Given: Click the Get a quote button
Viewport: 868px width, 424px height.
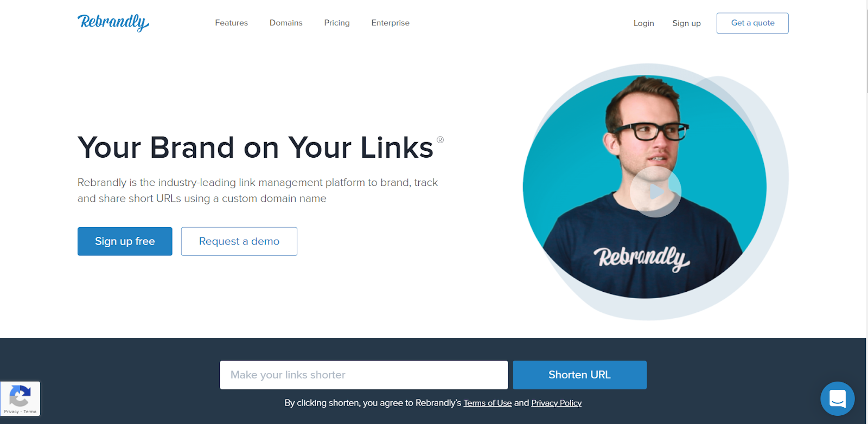Looking at the screenshot, I should pyautogui.click(x=752, y=23).
